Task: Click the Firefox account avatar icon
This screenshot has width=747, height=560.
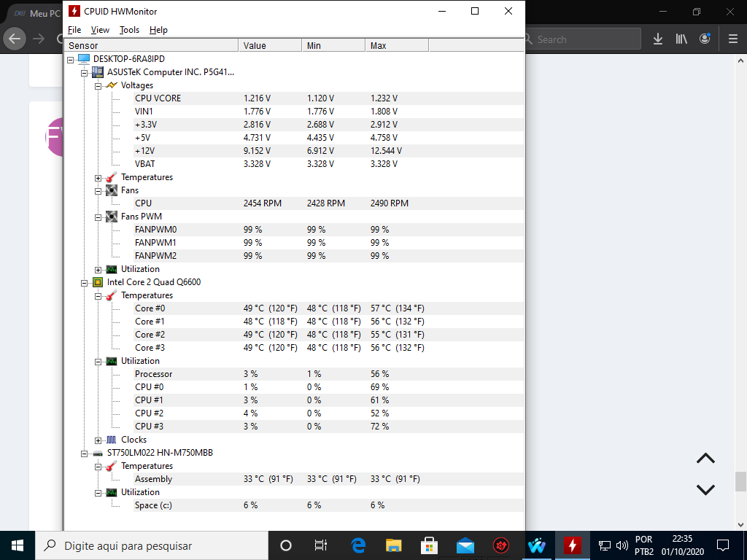Action: (x=705, y=39)
